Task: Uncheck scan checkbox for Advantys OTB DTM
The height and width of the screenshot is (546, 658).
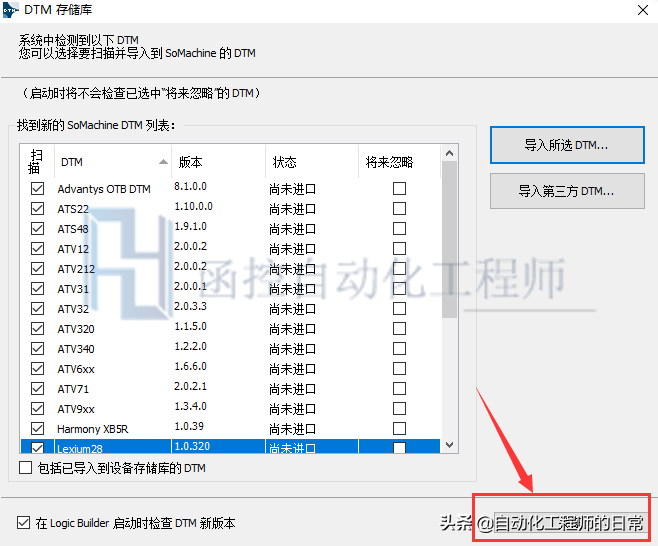Action: click(x=37, y=188)
